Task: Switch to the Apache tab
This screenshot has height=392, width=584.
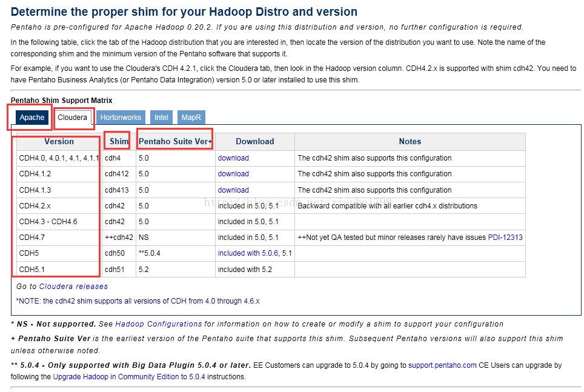Action: click(32, 118)
